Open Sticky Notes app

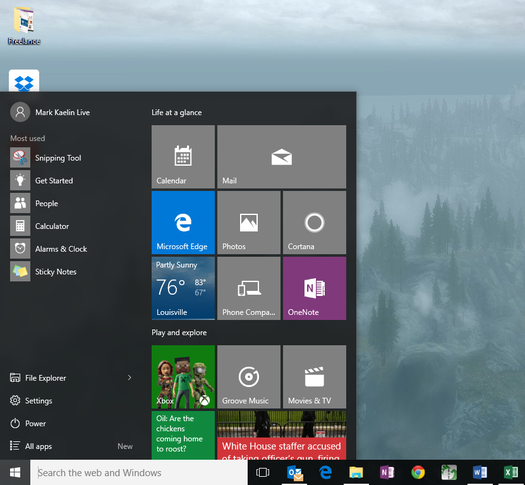72,271
